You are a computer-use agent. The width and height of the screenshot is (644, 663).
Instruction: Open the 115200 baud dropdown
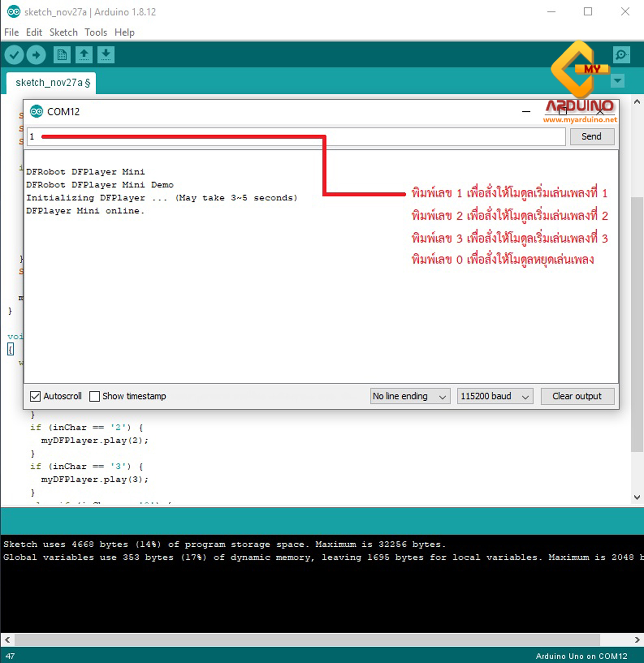tap(494, 396)
